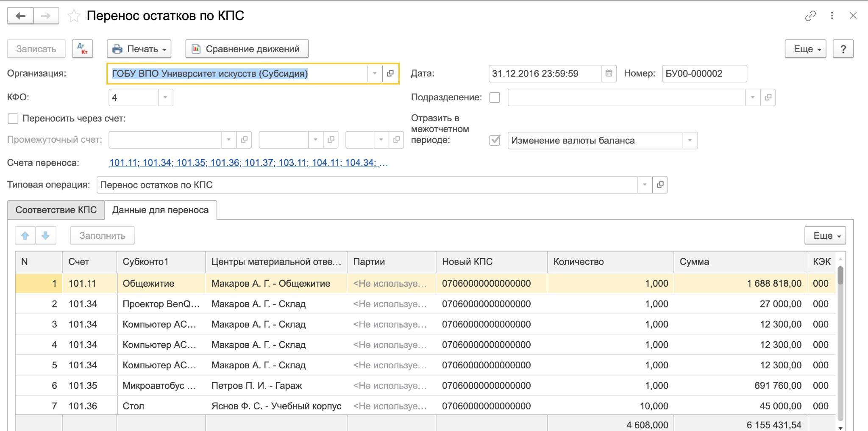Open the selected Типовая операция in a form
The width and height of the screenshot is (868, 431).
(x=660, y=185)
